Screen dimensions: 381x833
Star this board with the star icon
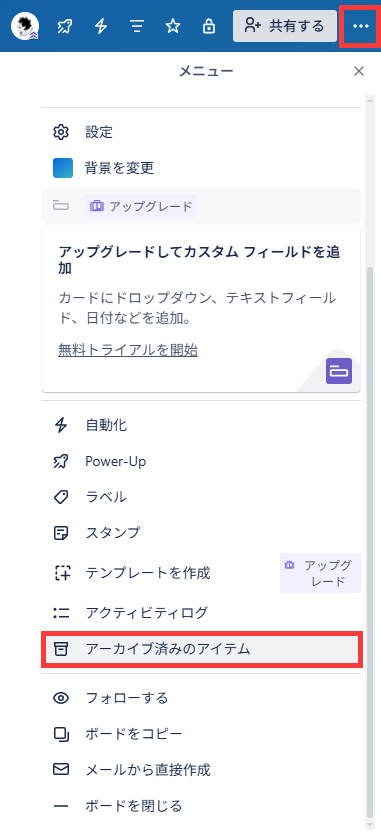tap(173, 26)
